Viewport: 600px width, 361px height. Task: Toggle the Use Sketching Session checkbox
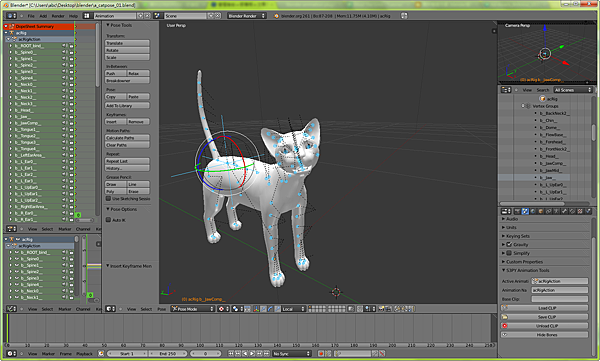click(x=108, y=199)
